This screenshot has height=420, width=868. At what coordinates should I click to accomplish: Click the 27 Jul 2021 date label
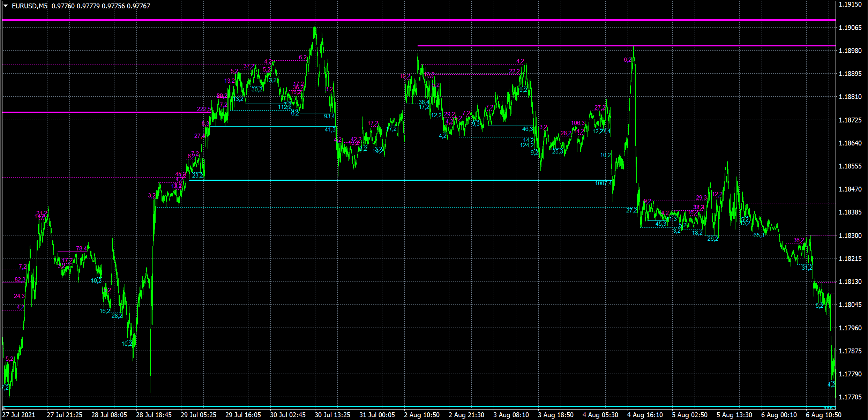pos(19,415)
